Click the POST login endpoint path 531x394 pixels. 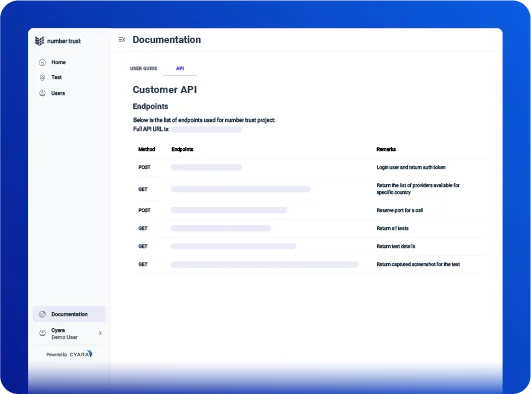coord(206,167)
